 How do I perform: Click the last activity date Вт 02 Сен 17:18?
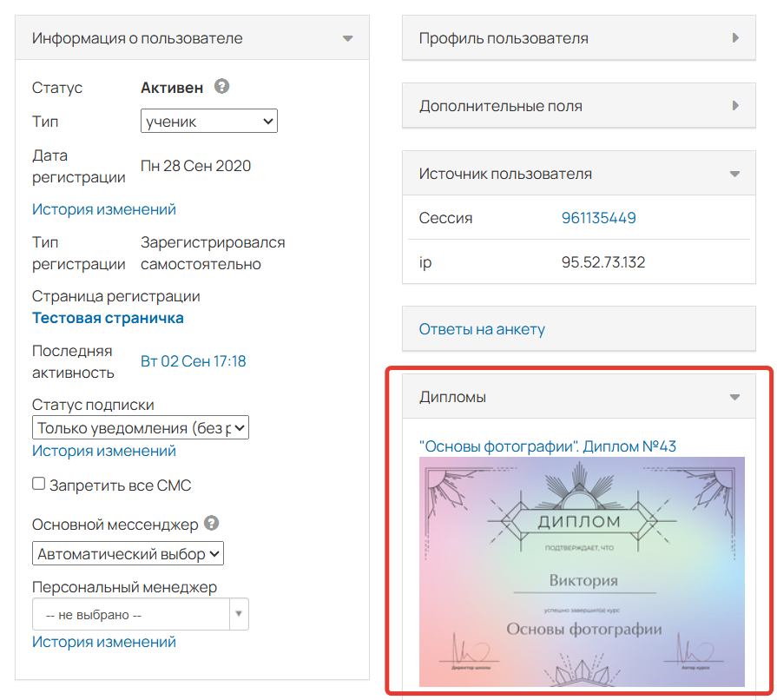pyautogui.click(x=194, y=361)
